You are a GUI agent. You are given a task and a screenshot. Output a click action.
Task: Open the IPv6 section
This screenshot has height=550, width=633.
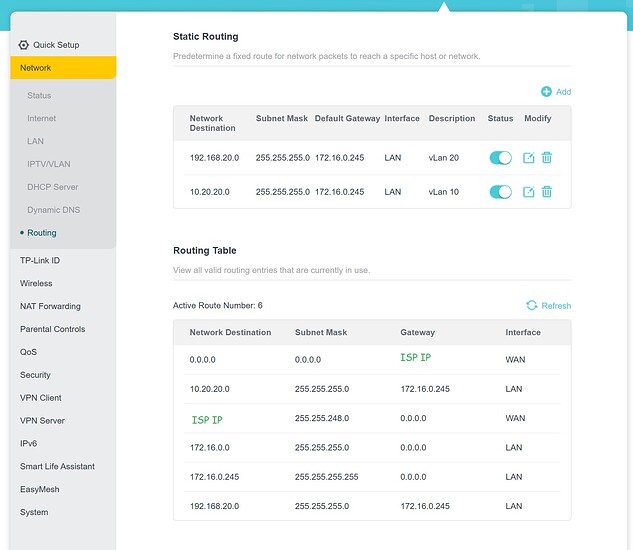[x=29, y=443]
